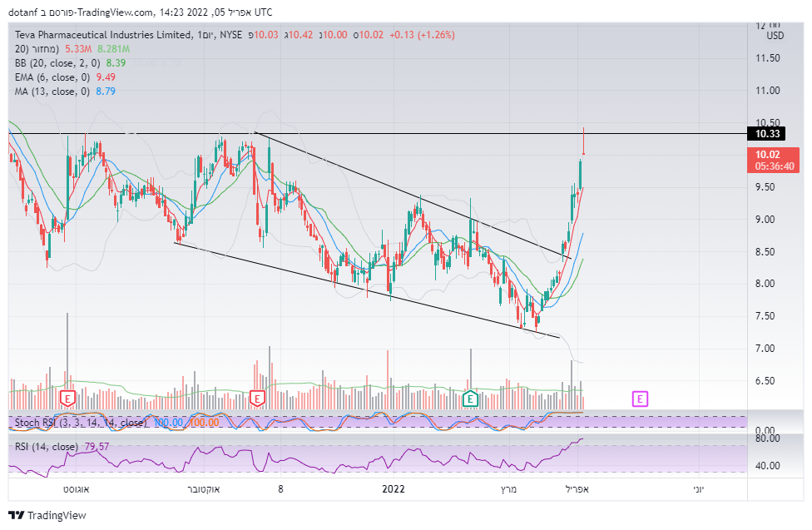Click the אפריל label on time axis
812x530 pixels.
coord(577,488)
